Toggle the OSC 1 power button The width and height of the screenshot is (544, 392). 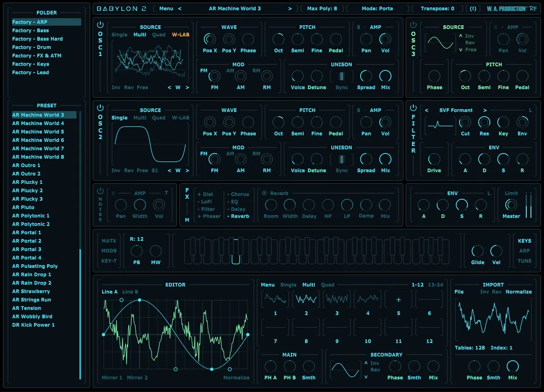pos(100,25)
